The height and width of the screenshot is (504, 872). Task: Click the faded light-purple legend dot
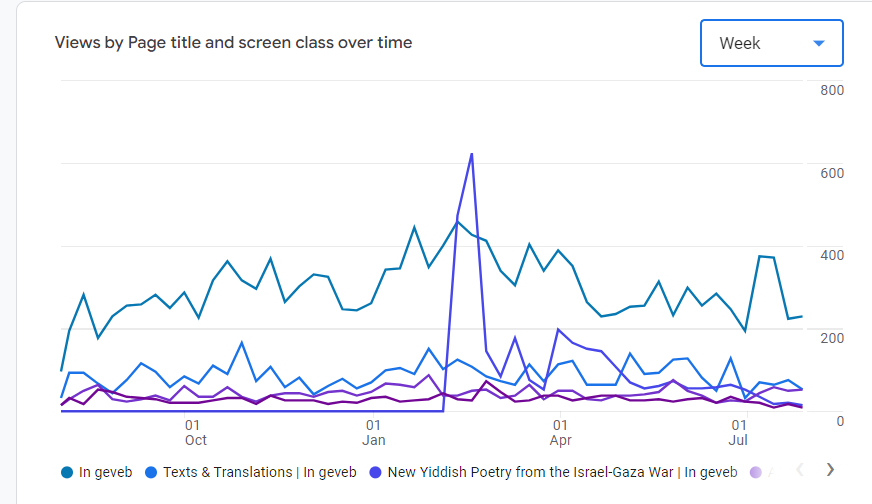click(x=755, y=473)
